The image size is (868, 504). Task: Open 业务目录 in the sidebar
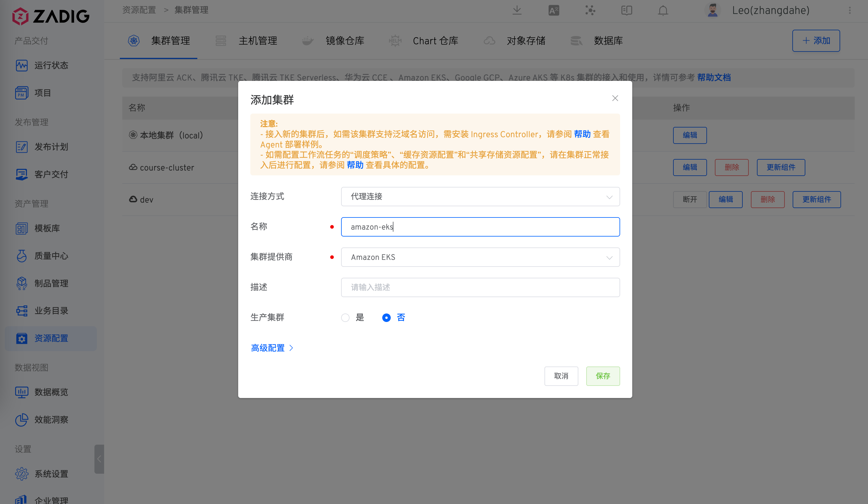(x=42, y=310)
